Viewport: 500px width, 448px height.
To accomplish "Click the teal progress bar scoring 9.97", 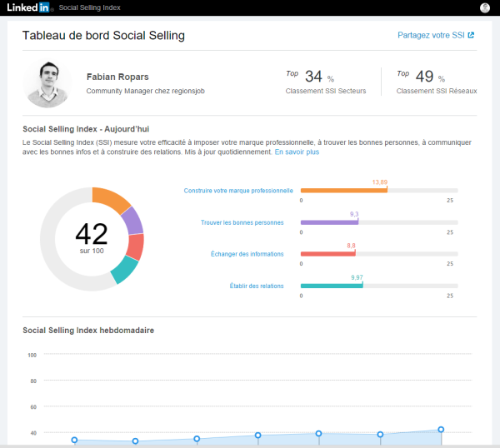I will tap(331, 286).
